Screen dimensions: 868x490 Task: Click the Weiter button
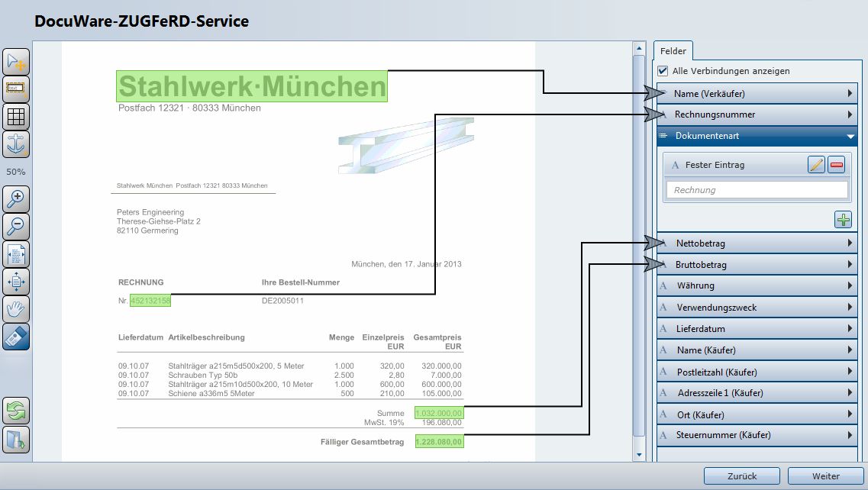pos(826,476)
